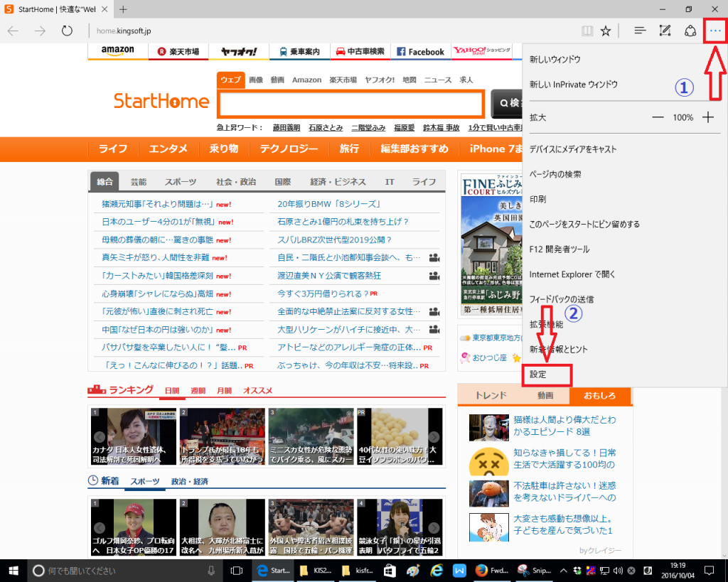Select 新しい InPrivate ウィンドウ entry
The image size is (728, 582).
[574, 85]
